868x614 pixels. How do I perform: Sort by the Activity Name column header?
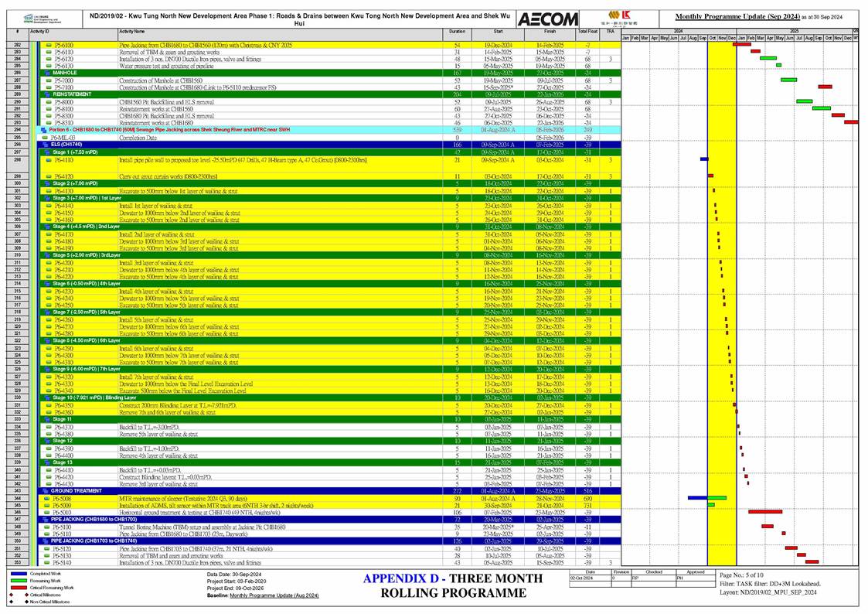click(x=131, y=32)
